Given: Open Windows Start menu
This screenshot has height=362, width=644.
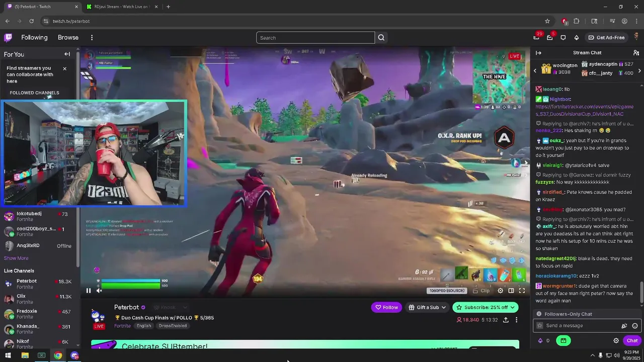Looking at the screenshot, I should tap(8, 355).
